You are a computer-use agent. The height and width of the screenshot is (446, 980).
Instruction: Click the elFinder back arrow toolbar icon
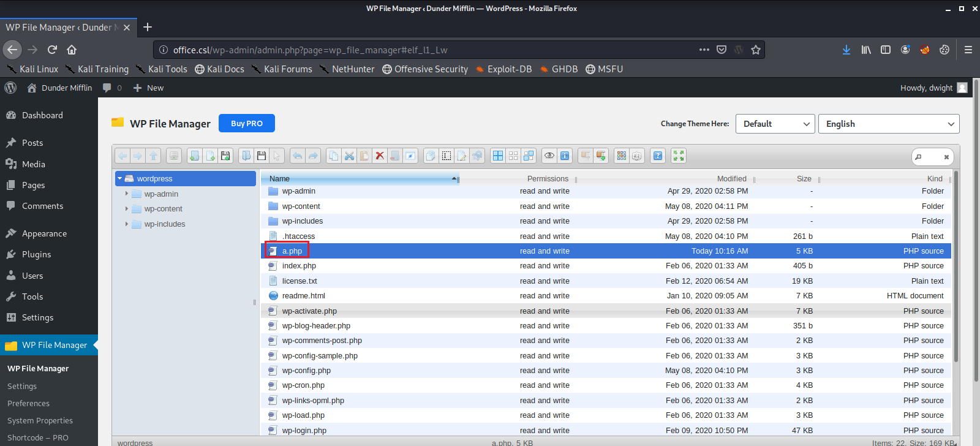(x=123, y=156)
